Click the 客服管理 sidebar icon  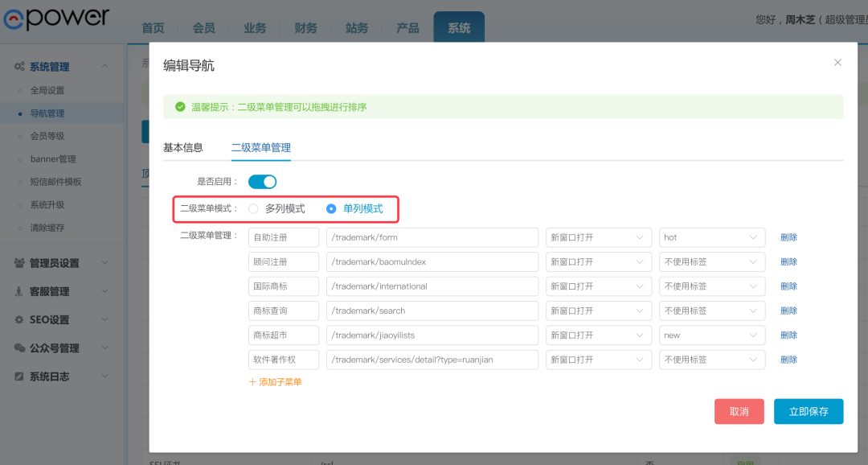tap(19, 291)
